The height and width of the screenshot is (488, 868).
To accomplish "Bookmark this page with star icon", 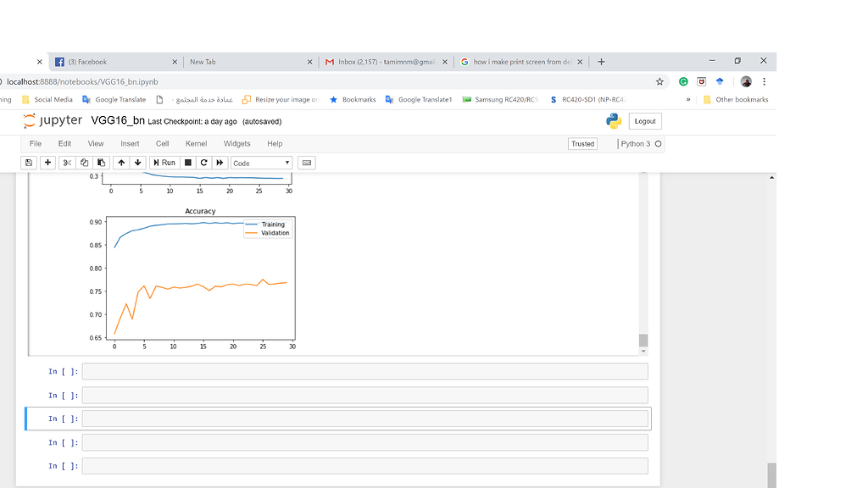I will pos(659,82).
